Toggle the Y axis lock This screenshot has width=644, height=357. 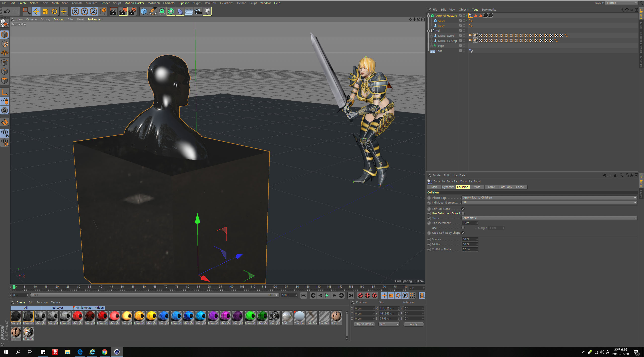click(x=85, y=11)
